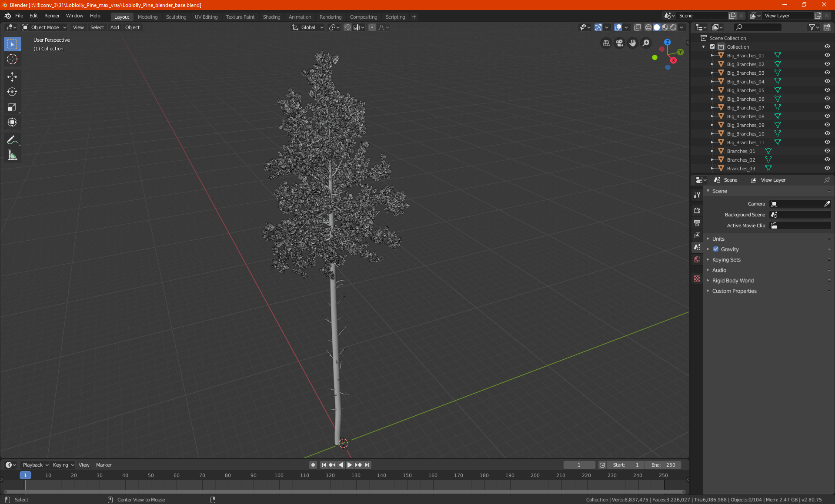Image resolution: width=835 pixels, height=504 pixels.
Task: Select the Measure tool
Action: click(12, 155)
